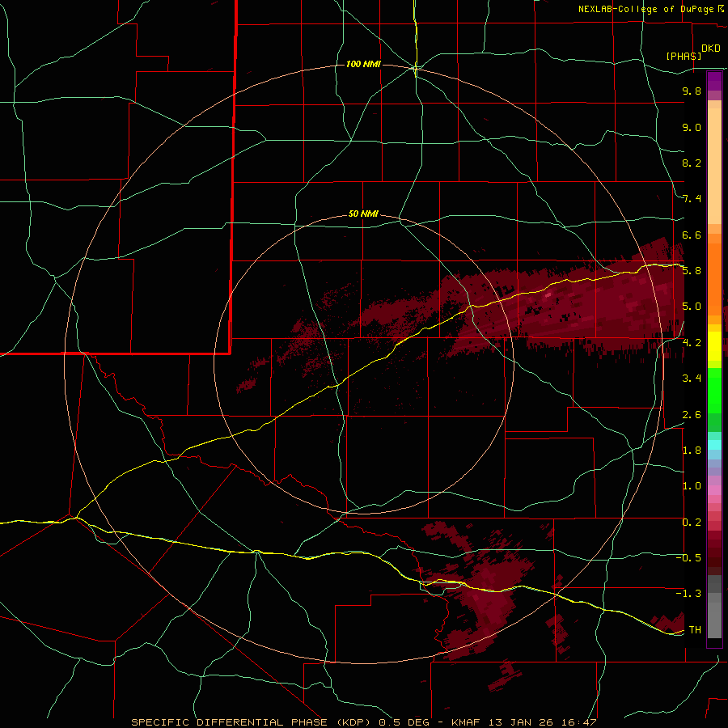This screenshot has height=728, width=728.
Task: Click the 1.8 scale label
Action: tap(692, 450)
